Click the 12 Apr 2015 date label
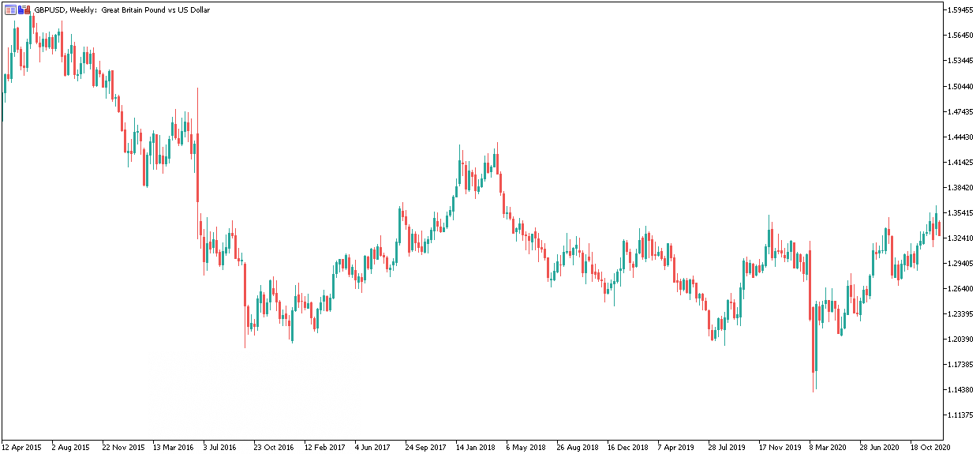Viewport: 980px width, 454px height. click(x=21, y=447)
